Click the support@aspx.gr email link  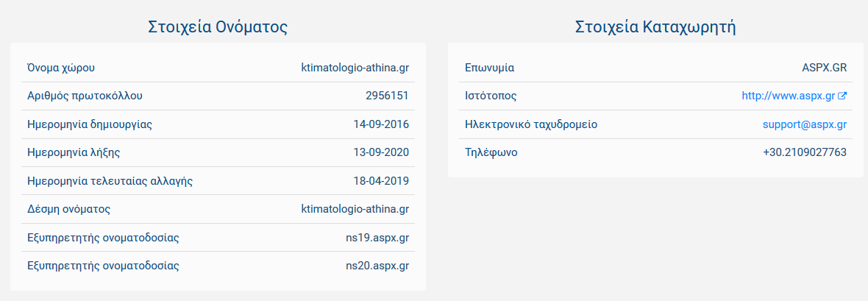tap(804, 124)
